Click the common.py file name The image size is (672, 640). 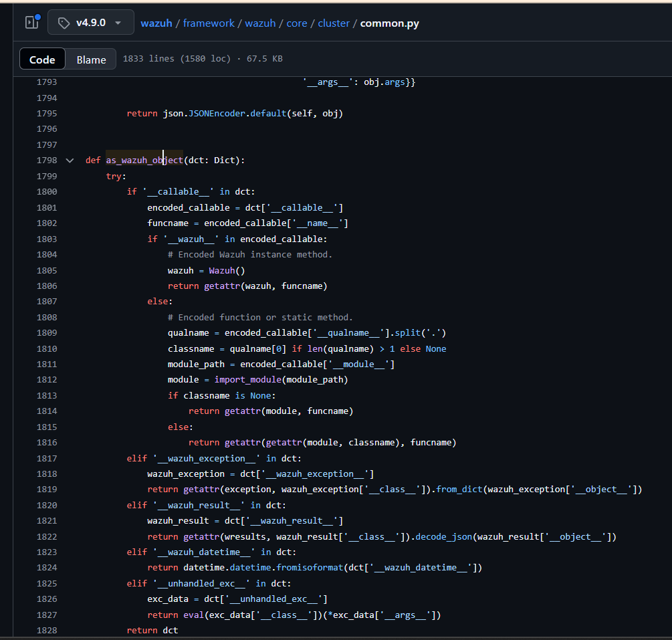[390, 23]
